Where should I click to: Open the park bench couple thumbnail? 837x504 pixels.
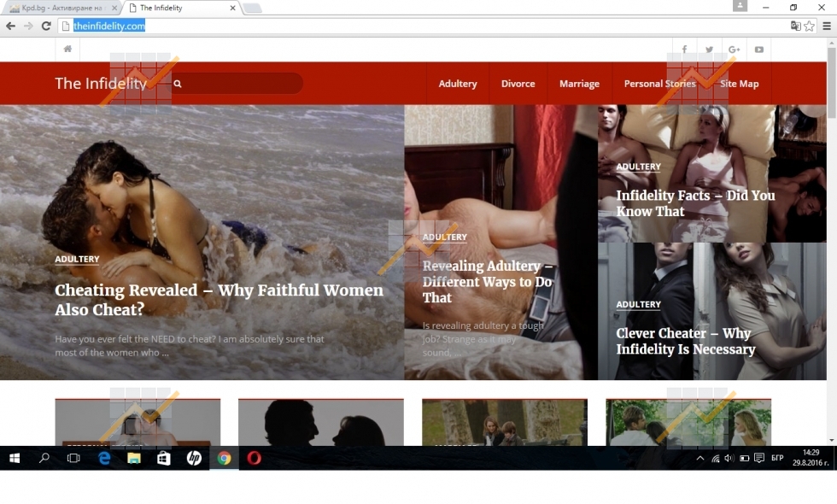[x=505, y=422]
